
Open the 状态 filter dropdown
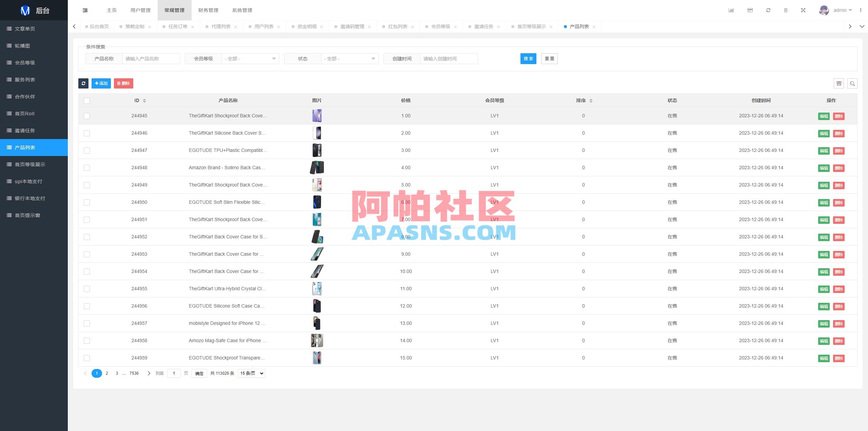(350, 59)
